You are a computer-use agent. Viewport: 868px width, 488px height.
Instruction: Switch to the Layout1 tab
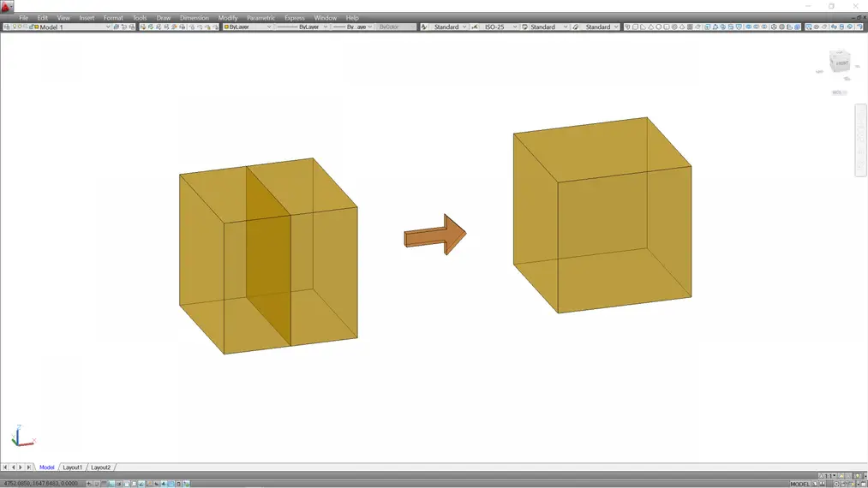coord(72,467)
